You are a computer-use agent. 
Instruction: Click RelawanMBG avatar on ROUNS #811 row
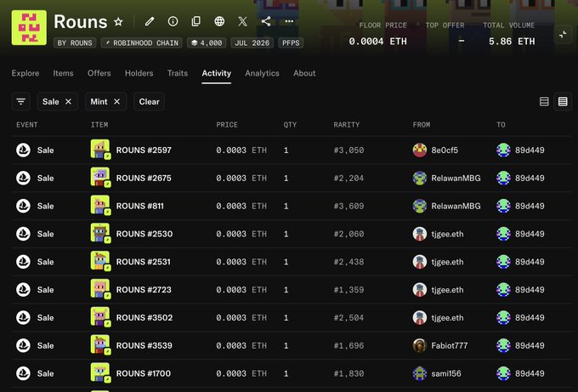click(420, 206)
